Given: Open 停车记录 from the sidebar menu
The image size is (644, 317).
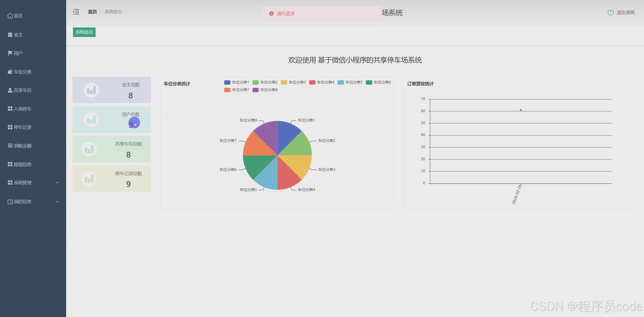Looking at the screenshot, I should coord(23,127).
